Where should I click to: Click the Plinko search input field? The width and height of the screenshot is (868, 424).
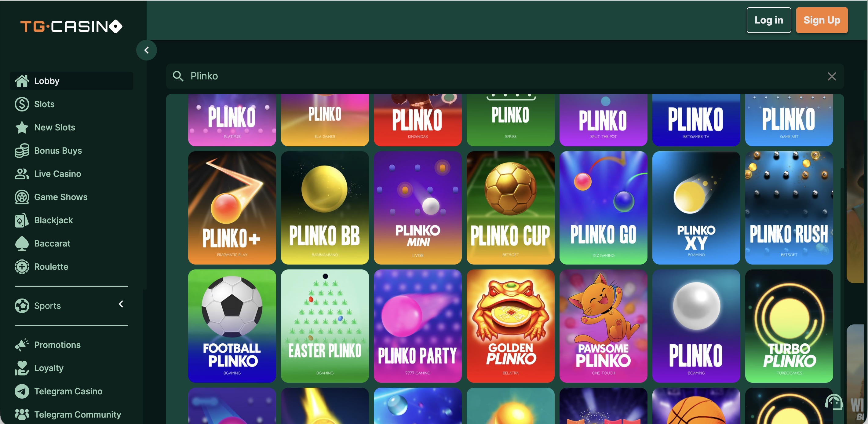point(505,76)
